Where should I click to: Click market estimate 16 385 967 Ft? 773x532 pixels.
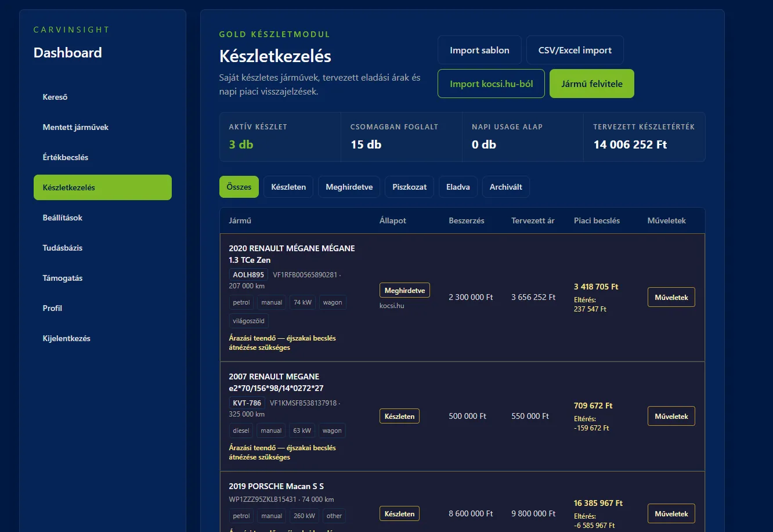coord(598,503)
